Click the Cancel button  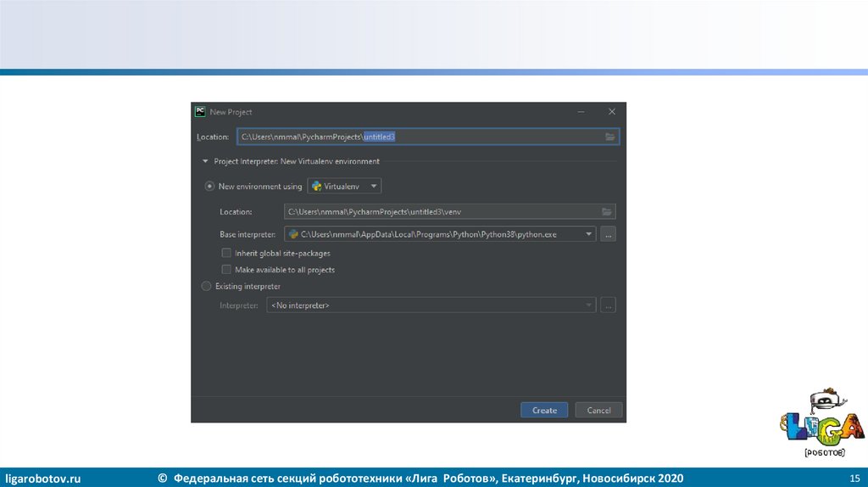click(598, 411)
